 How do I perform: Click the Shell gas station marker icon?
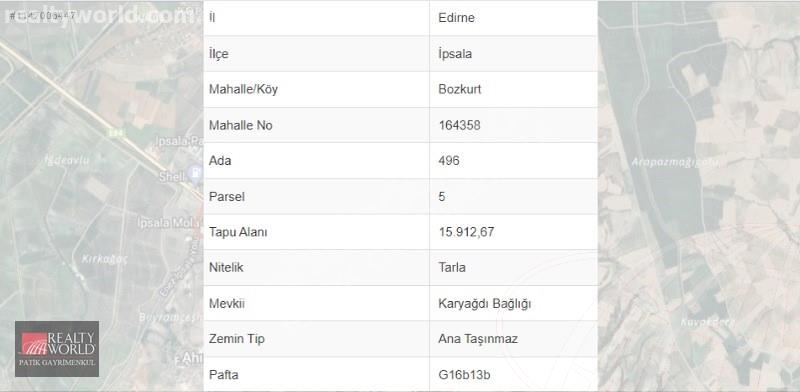tap(195, 174)
